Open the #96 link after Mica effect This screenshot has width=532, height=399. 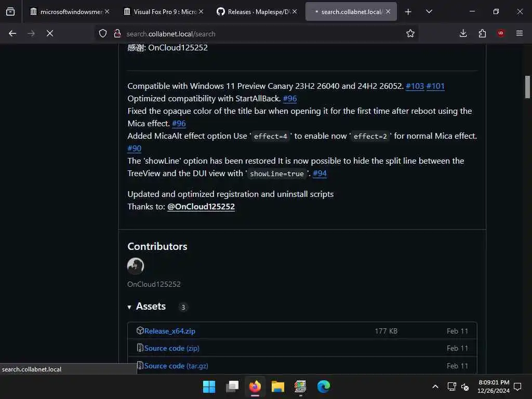179,124
